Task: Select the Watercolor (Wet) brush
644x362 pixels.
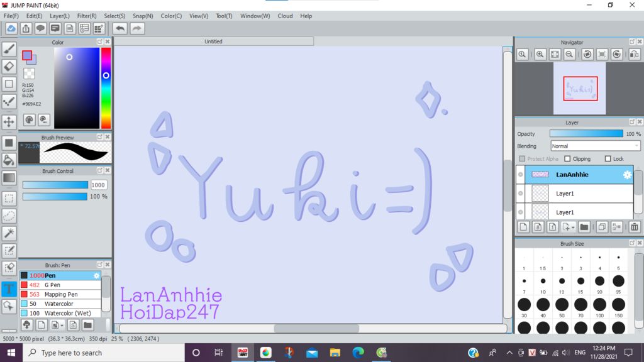Action: [x=60, y=313]
